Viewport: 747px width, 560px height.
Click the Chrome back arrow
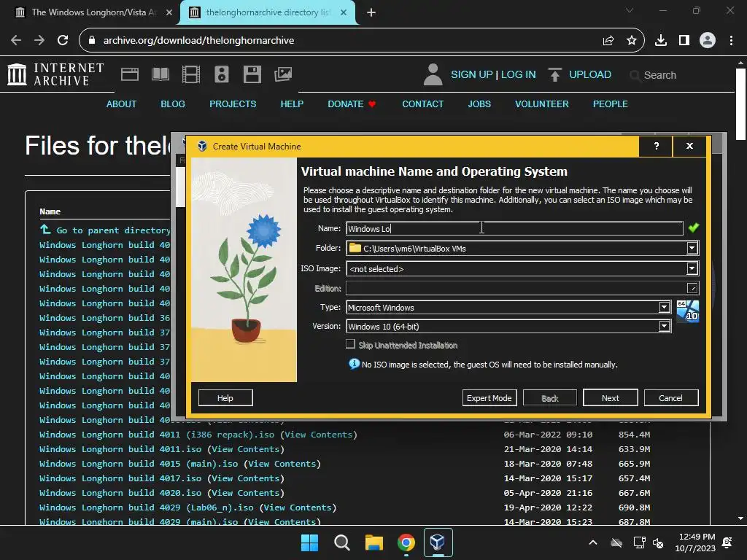[16, 41]
